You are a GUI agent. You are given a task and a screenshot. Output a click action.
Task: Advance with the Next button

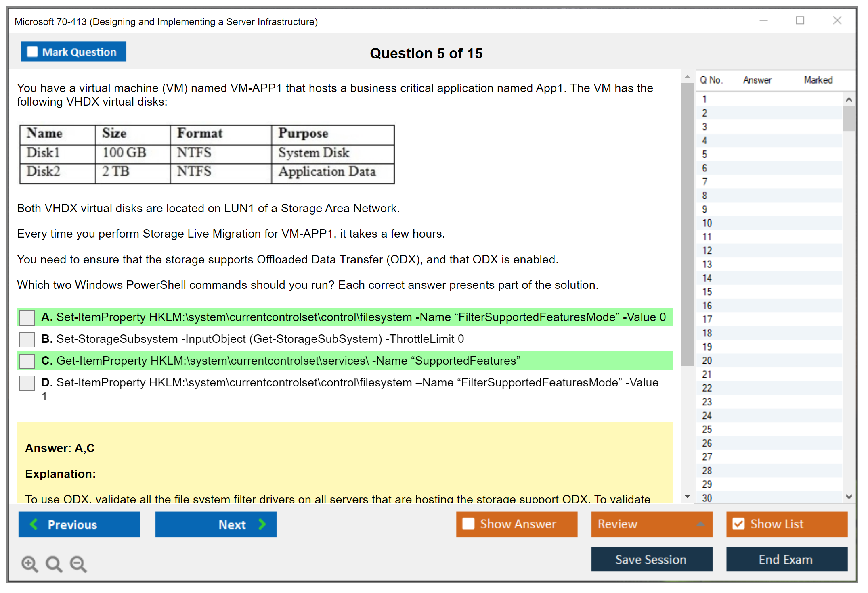(x=216, y=524)
